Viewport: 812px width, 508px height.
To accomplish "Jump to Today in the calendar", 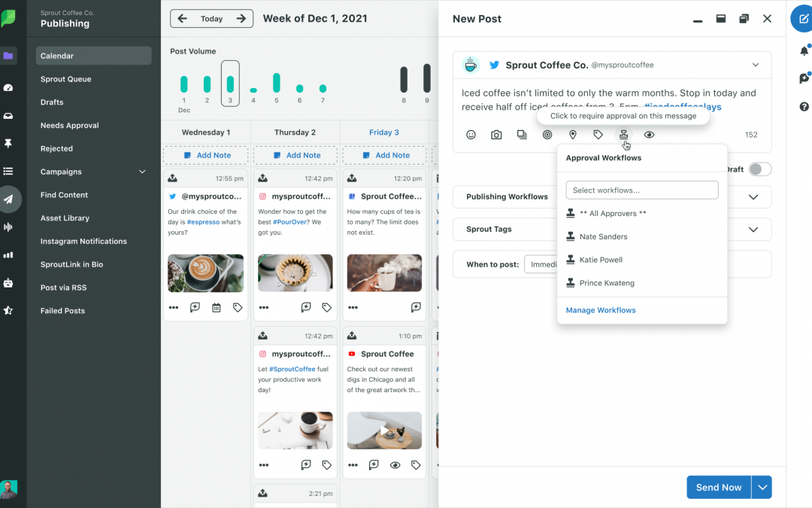I will tap(212, 19).
